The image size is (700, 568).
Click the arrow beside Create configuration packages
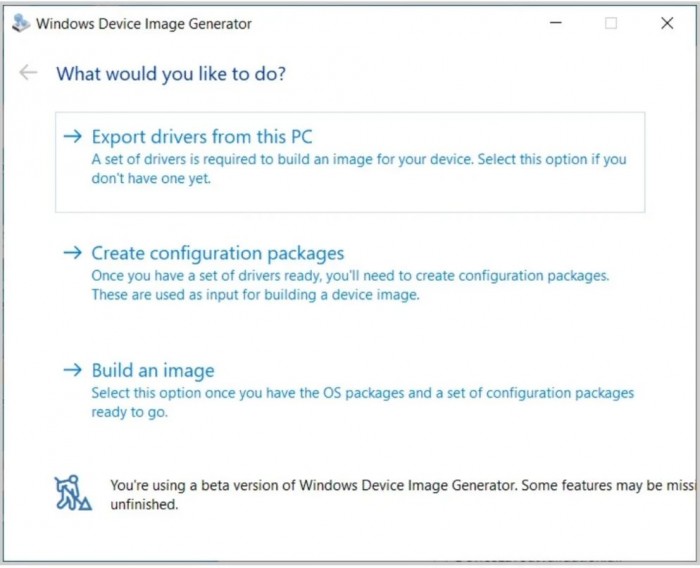73,253
